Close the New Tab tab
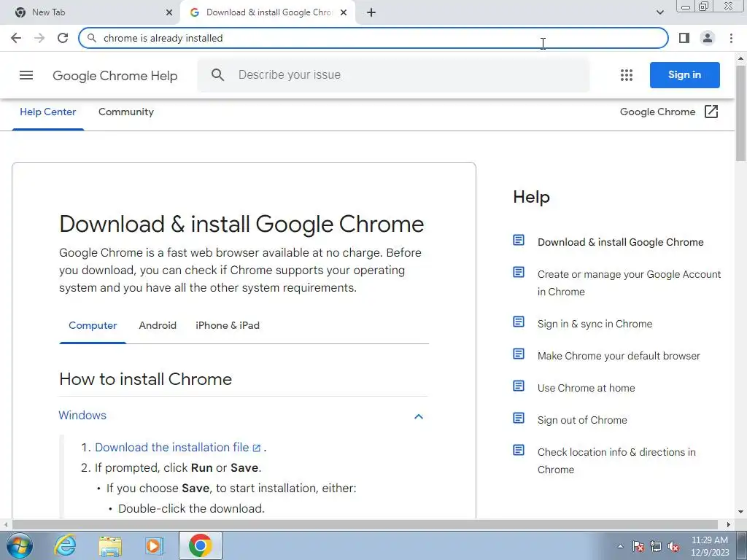This screenshot has width=747, height=560. coord(169,12)
